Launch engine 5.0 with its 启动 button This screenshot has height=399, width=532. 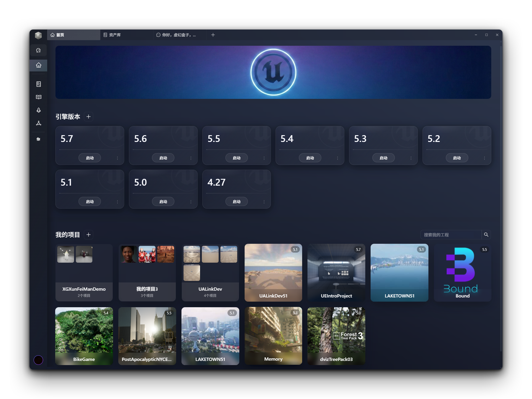163,202
